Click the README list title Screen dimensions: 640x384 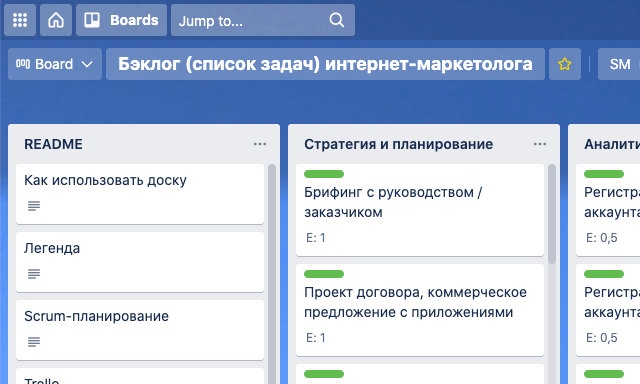[53, 144]
